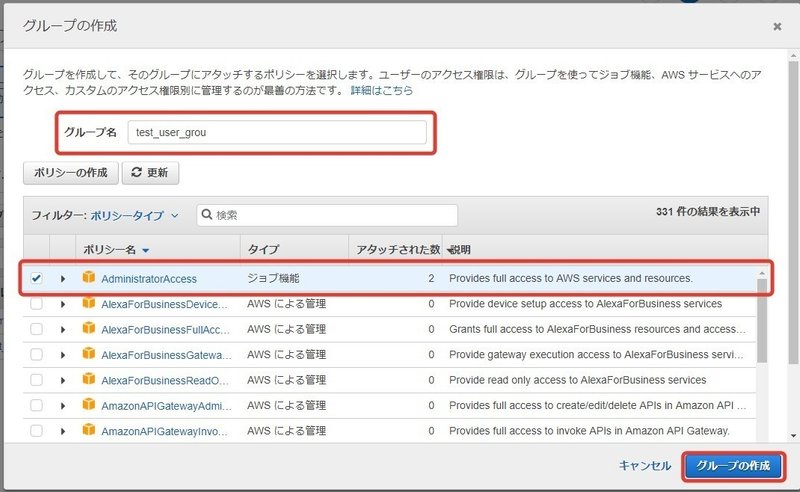The image size is (800, 492).
Task: Click the キャンセル link
Action: (x=645, y=465)
